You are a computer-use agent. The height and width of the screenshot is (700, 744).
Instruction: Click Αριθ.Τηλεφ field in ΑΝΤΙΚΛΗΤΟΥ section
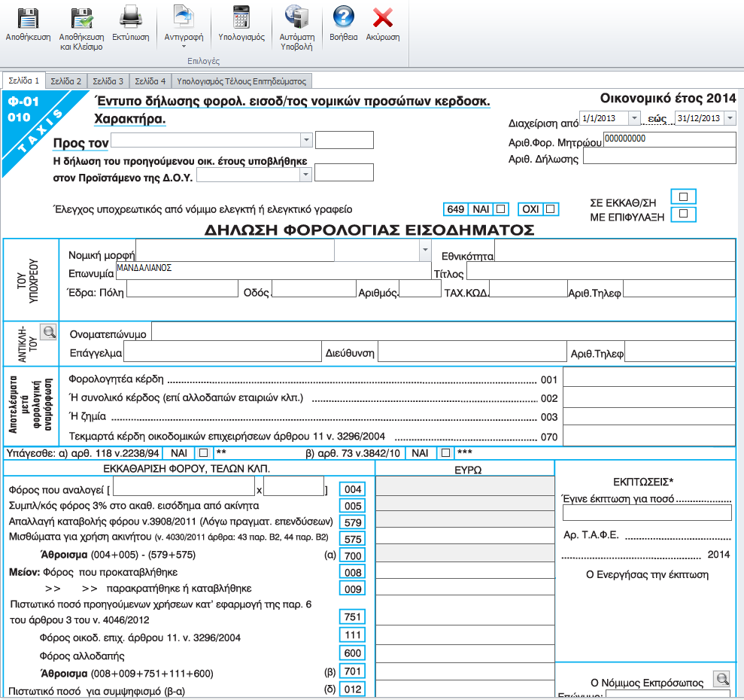click(680, 352)
